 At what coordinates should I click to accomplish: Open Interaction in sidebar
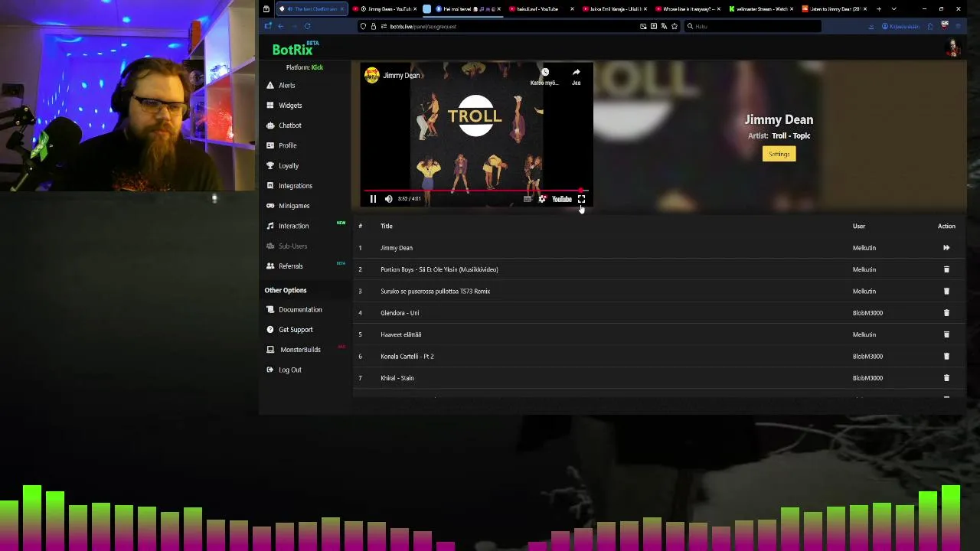click(x=294, y=226)
